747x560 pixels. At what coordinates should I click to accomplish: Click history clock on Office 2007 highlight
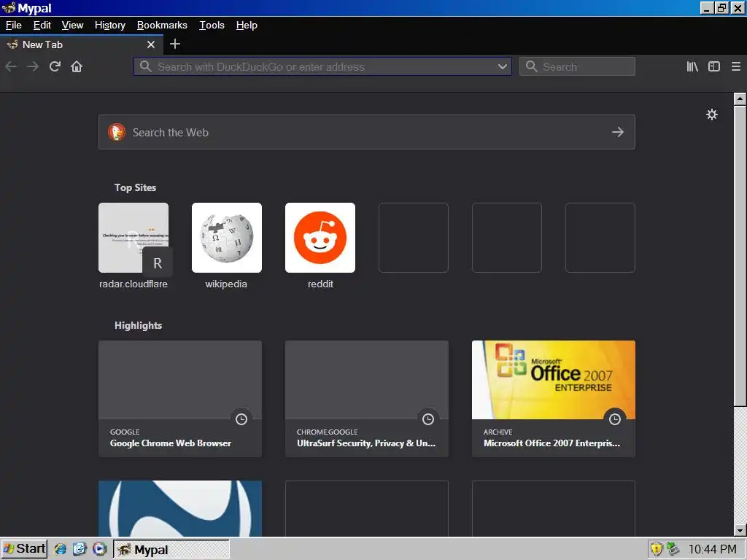615,419
